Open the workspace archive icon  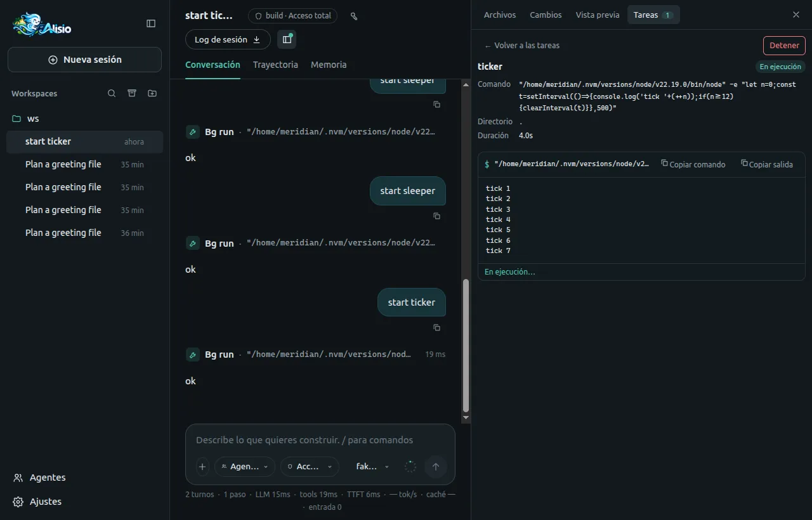click(132, 93)
